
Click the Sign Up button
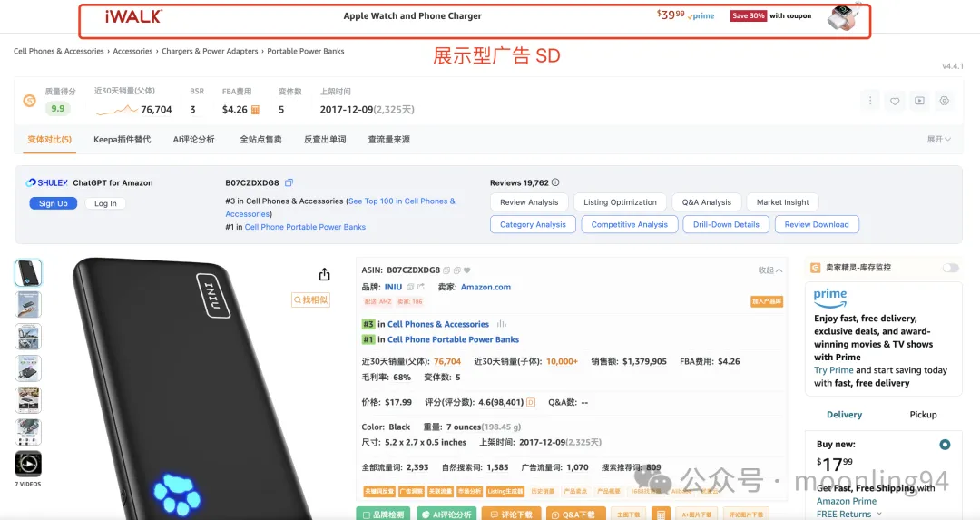(54, 203)
